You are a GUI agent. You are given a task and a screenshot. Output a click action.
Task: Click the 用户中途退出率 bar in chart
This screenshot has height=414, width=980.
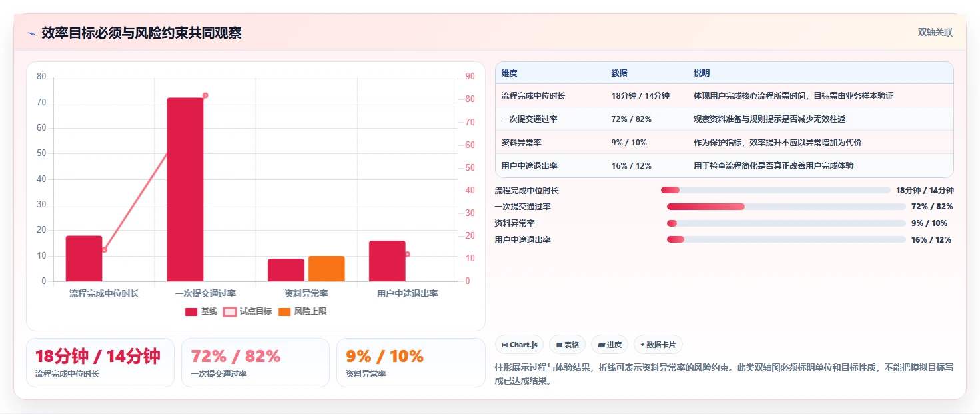387,261
